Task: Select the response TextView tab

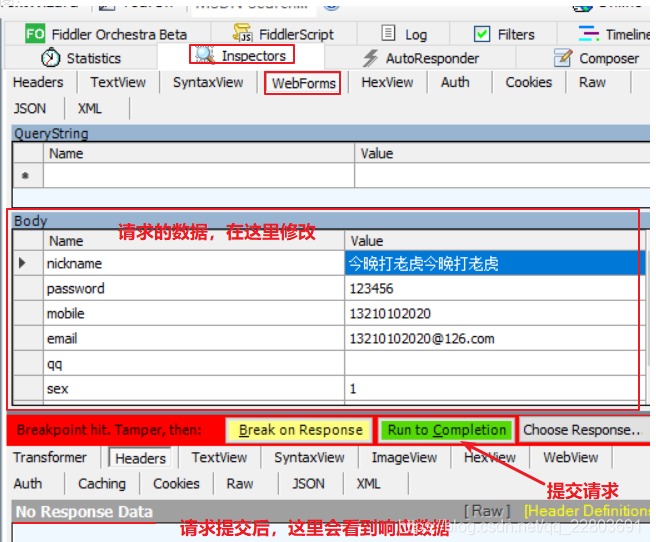Action: 219,457
